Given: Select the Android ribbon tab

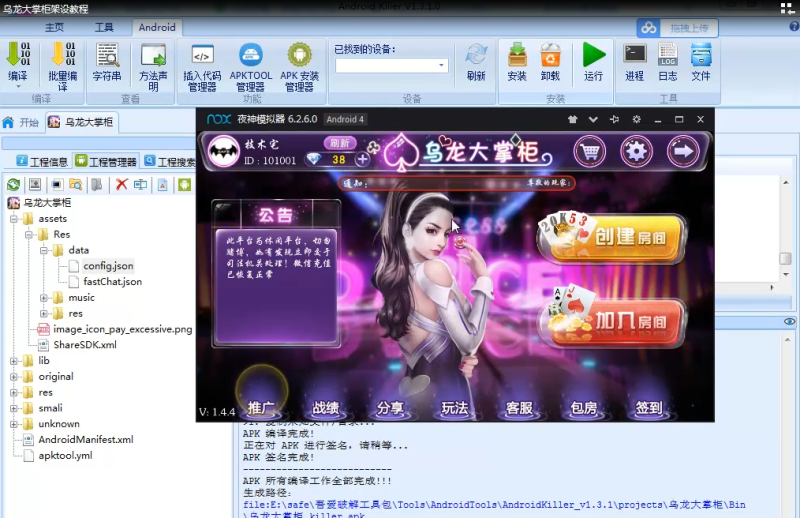Looking at the screenshot, I should click(x=157, y=28).
